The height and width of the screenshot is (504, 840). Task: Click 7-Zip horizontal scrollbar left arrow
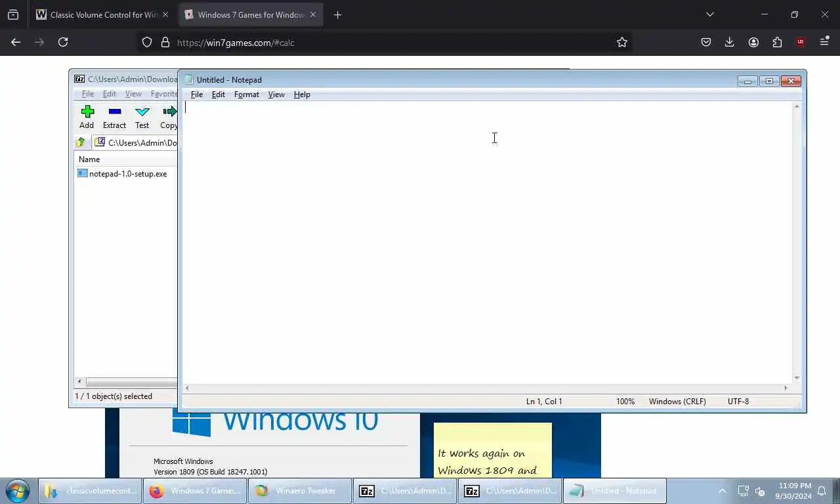pos(79,381)
